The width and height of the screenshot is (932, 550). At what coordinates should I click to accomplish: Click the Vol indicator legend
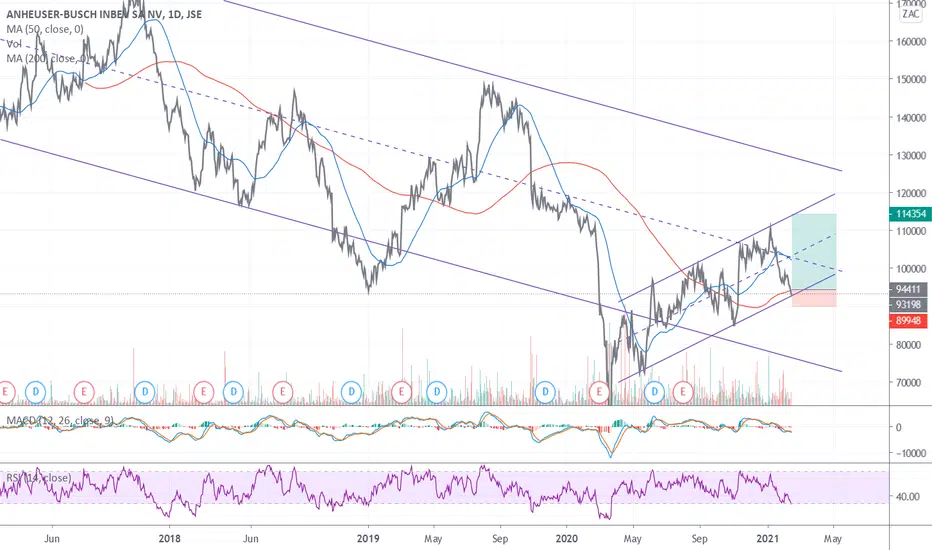tap(14, 44)
